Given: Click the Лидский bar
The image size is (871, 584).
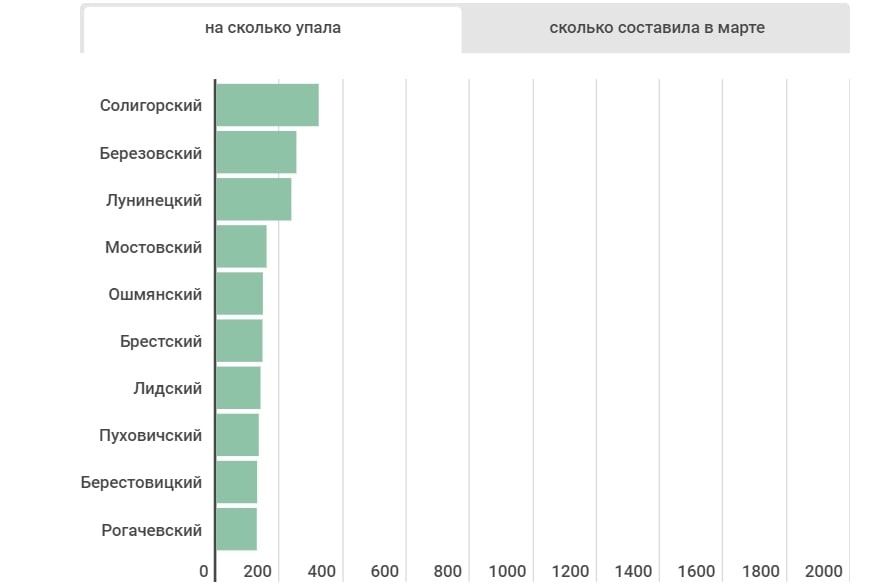Looking at the screenshot, I should [x=238, y=388].
